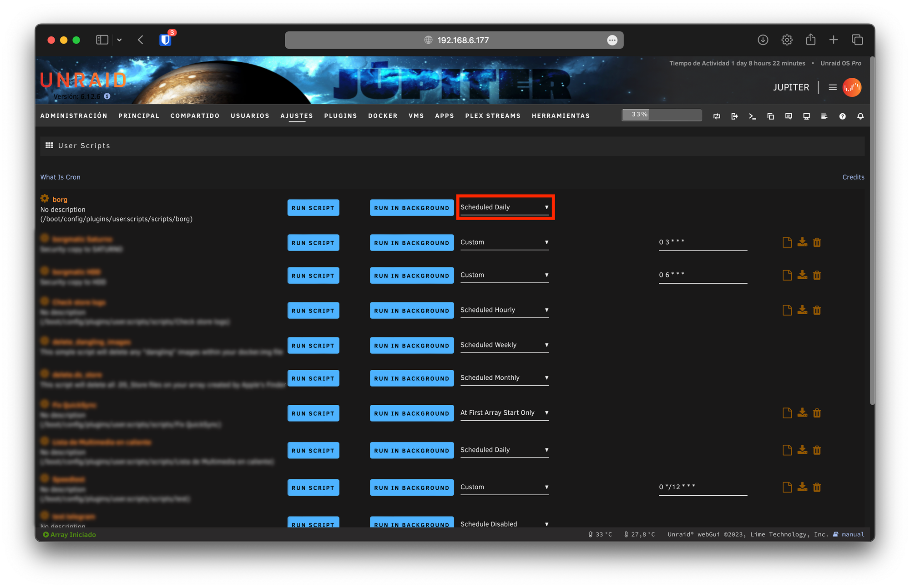Open the Bitwarden extension icon in Safari
This screenshot has height=588, width=910.
165,40
